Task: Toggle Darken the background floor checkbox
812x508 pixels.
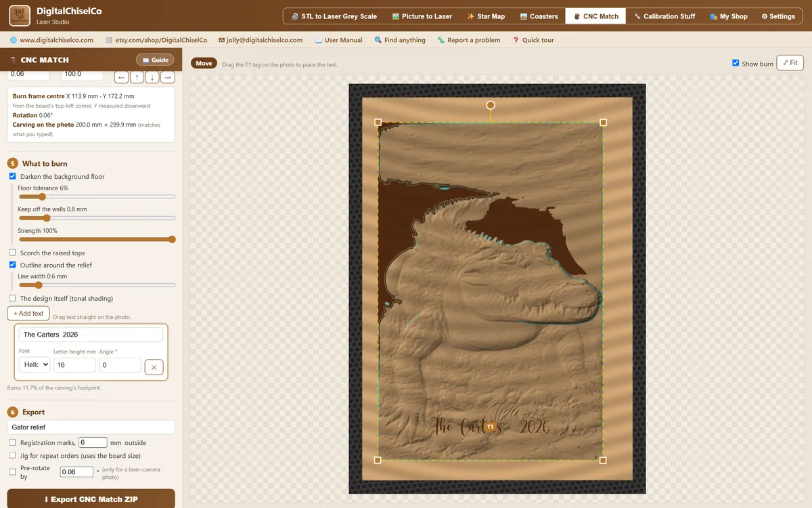Action: pos(13,176)
